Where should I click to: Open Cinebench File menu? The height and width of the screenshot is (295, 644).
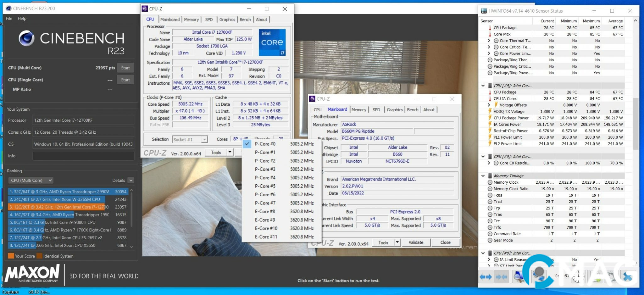coord(9,19)
